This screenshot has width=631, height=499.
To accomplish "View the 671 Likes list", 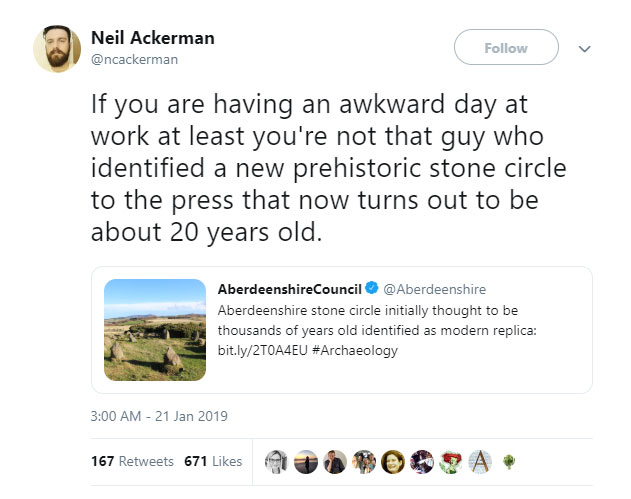I will tap(214, 462).
